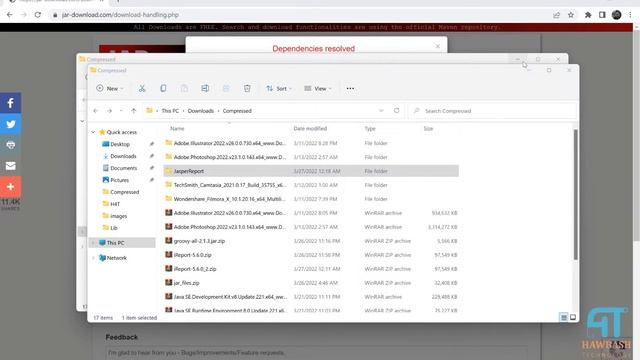Screen dimensions: 640x360
Task: Click Downloads in the breadcrumb path
Action: tap(200, 111)
